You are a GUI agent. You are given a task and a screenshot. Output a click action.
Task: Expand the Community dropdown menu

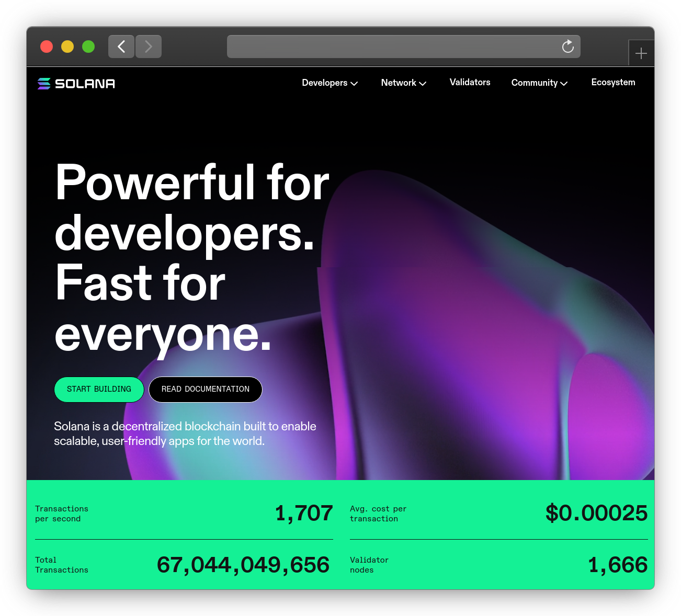tap(539, 83)
